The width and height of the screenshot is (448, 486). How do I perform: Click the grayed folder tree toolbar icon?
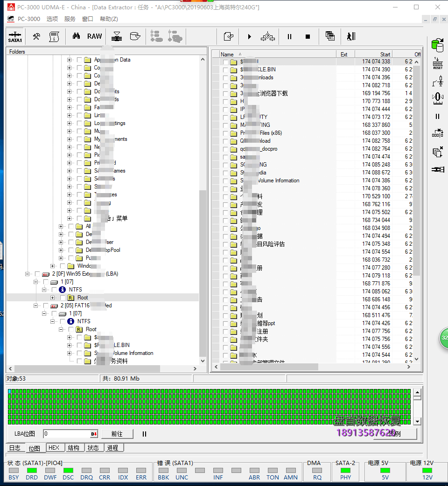(157, 36)
